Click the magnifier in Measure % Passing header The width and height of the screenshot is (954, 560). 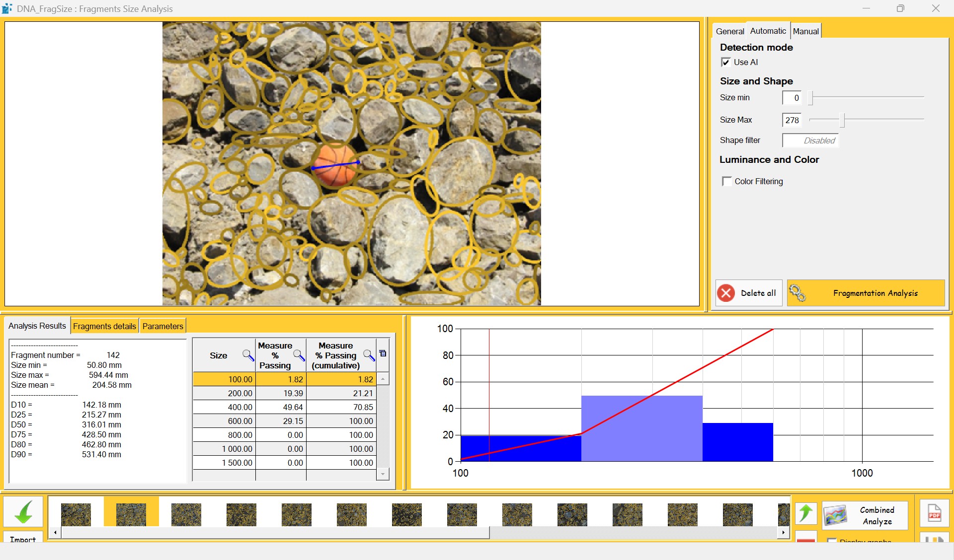(x=299, y=355)
